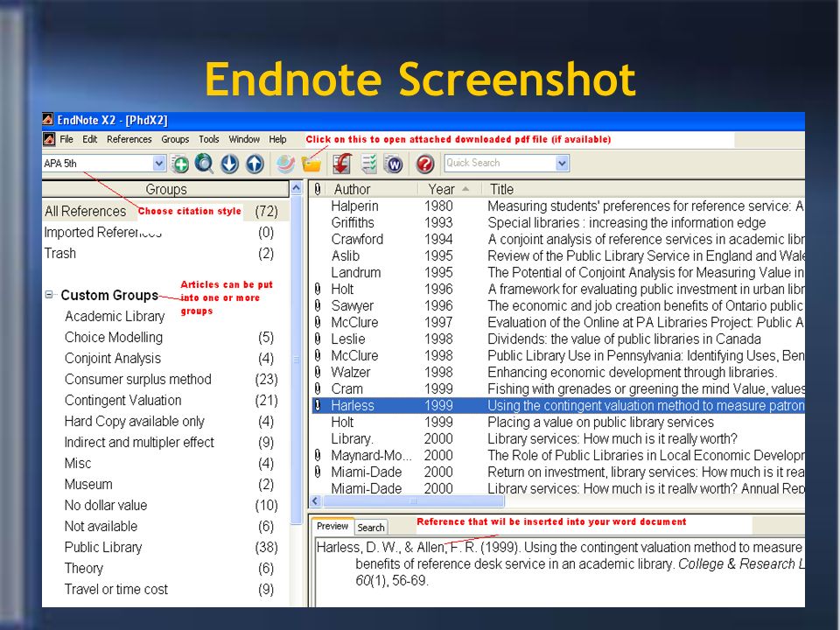The height and width of the screenshot is (630, 840).
Task: Select the Crawford 1994 reference
Action: [x=557, y=240]
